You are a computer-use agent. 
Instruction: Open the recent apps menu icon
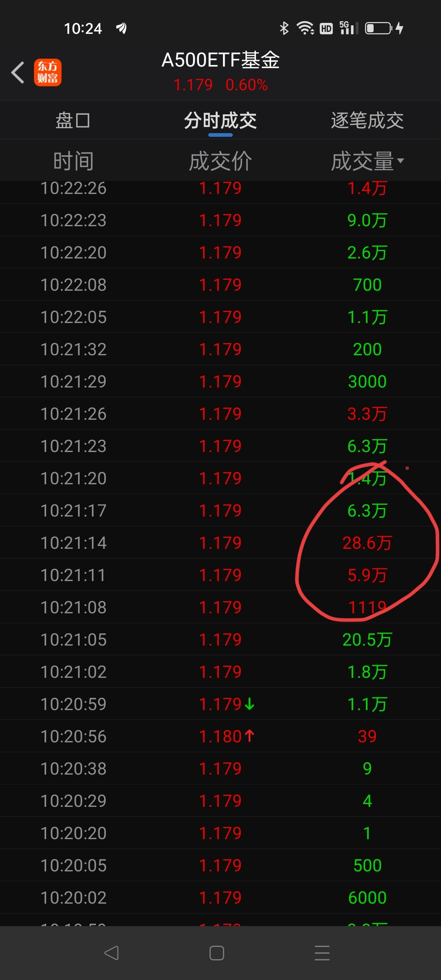[322, 953]
